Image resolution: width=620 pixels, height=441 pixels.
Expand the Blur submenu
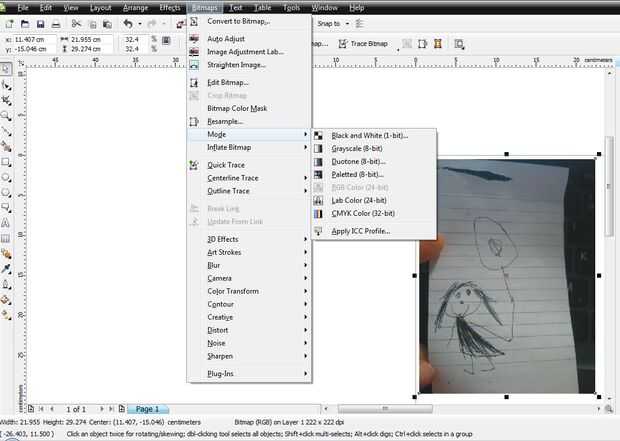click(x=249, y=265)
